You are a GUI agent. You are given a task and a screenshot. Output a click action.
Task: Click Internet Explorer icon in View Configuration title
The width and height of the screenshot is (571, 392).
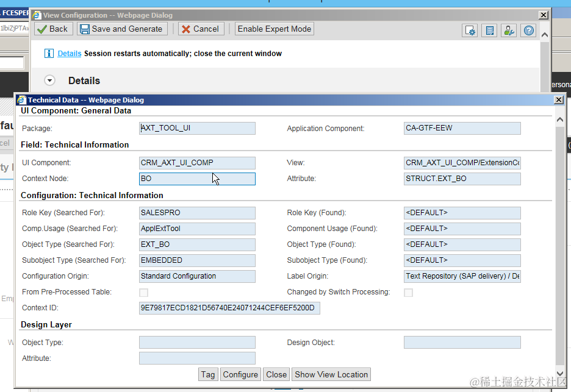coord(37,15)
